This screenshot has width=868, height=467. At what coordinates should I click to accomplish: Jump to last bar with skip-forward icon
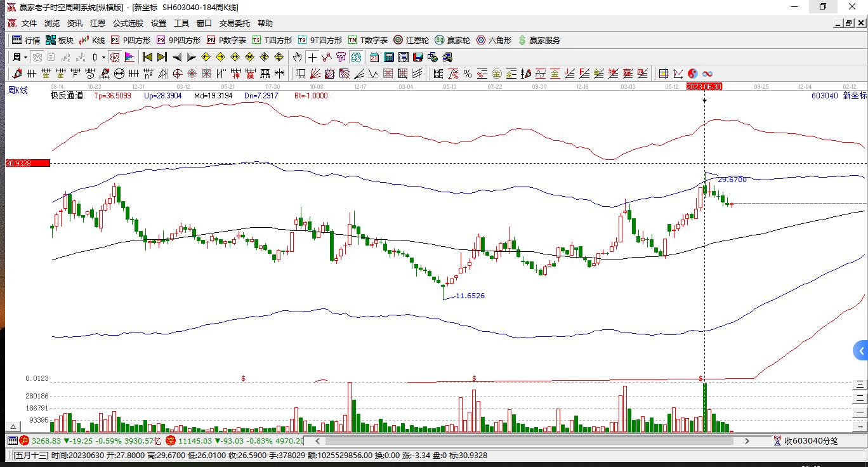click(x=162, y=57)
